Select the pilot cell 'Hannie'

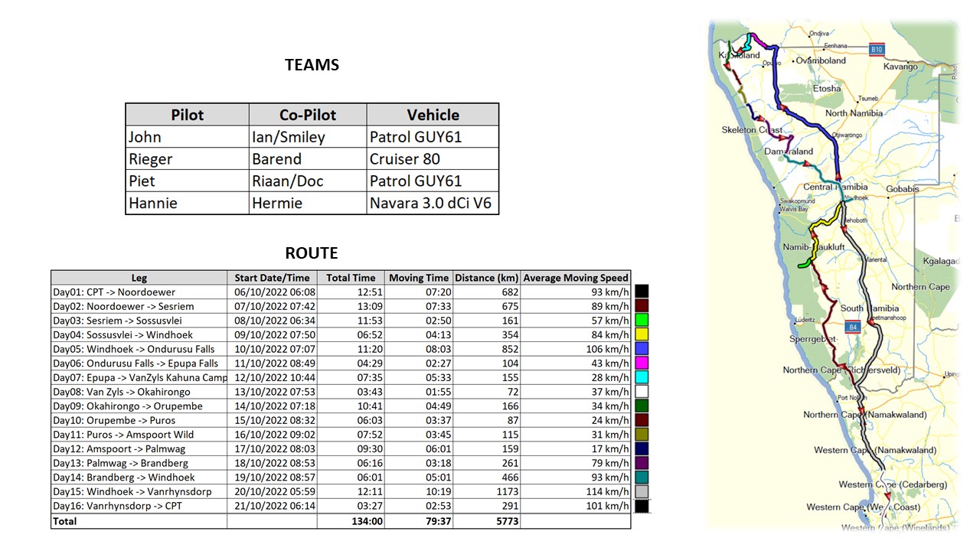click(188, 204)
